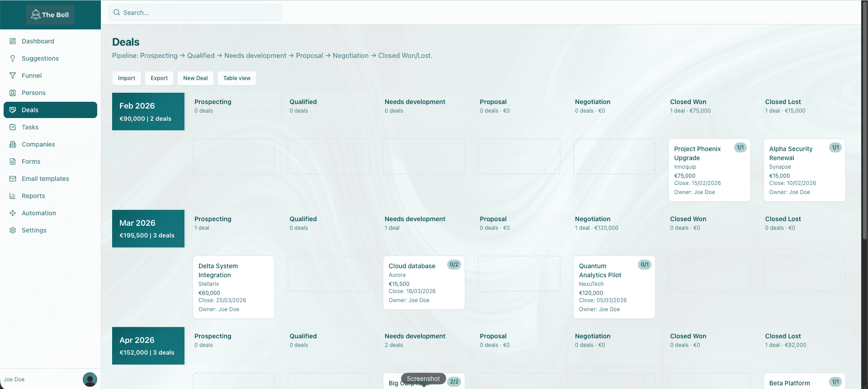
Task: Click the Funnel filter icon
Action: (x=13, y=76)
